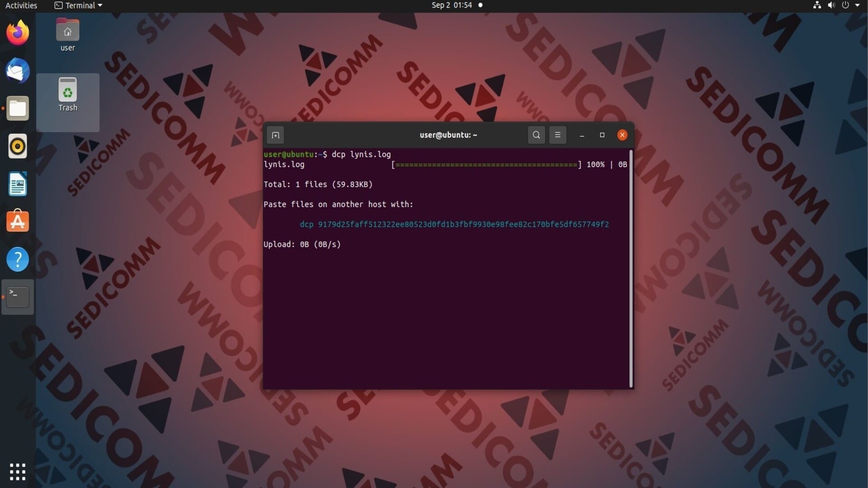Viewport: 868px width, 488px height.
Task: Click the volume speaker icon in top bar
Action: pos(831,5)
